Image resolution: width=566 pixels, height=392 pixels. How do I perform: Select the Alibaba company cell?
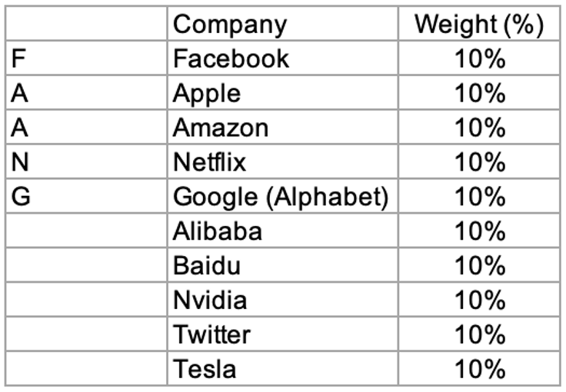[218, 231]
